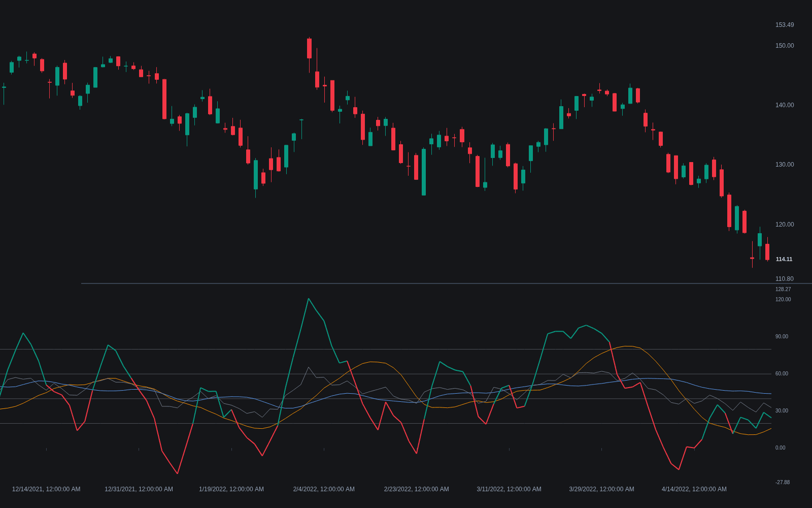Select the 130.00 price axis label
Image resolution: width=812 pixels, height=508 pixels.
click(x=785, y=165)
